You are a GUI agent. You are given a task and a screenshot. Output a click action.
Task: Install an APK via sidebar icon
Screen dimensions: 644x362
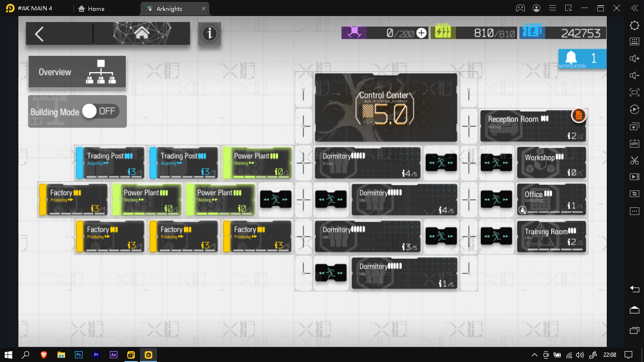[x=635, y=143]
